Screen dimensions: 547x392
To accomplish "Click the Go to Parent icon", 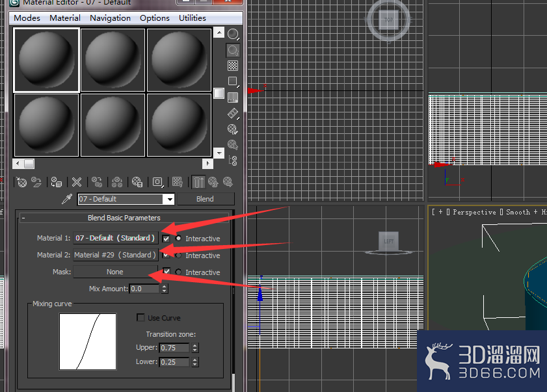I will click(213, 182).
